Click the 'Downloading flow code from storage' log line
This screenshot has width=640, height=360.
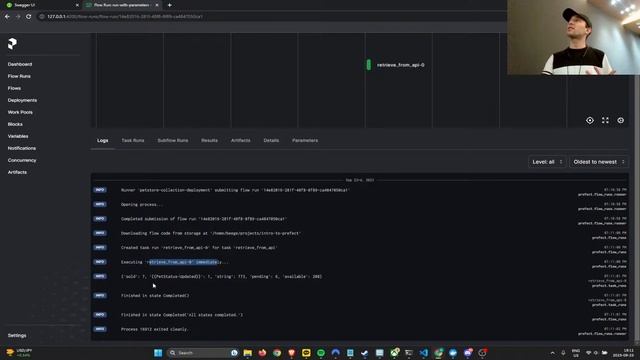click(211, 233)
